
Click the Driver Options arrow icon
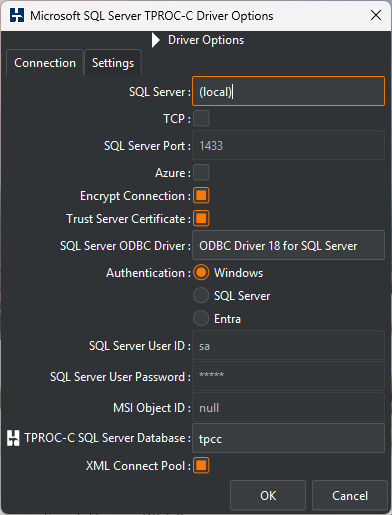click(x=155, y=40)
